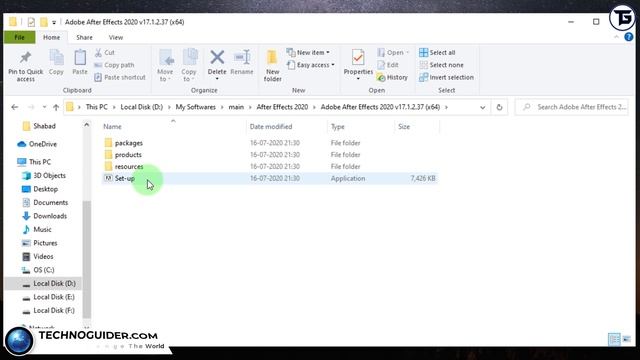Viewport: 640px width, 360px height.
Task: Click the Paste ribbon icon
Action: tap(80, 62)
